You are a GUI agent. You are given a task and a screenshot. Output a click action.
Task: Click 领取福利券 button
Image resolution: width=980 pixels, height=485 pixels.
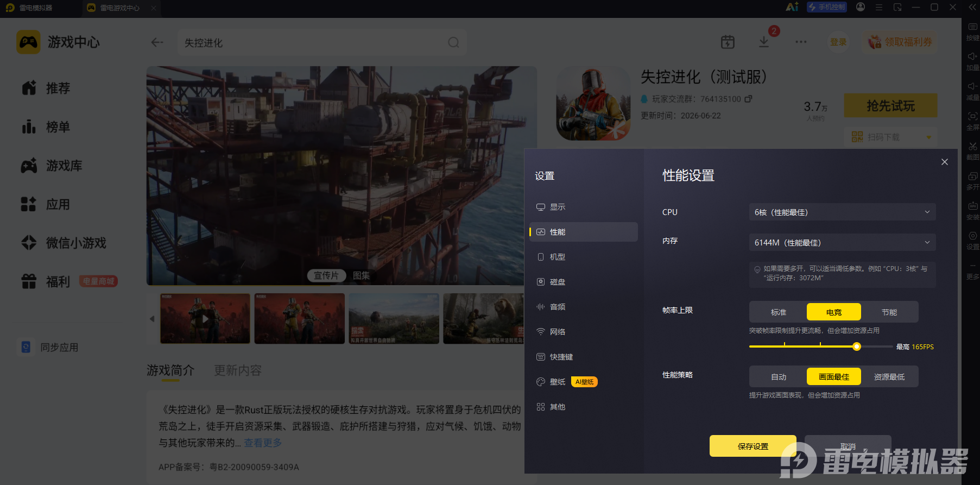900,42
